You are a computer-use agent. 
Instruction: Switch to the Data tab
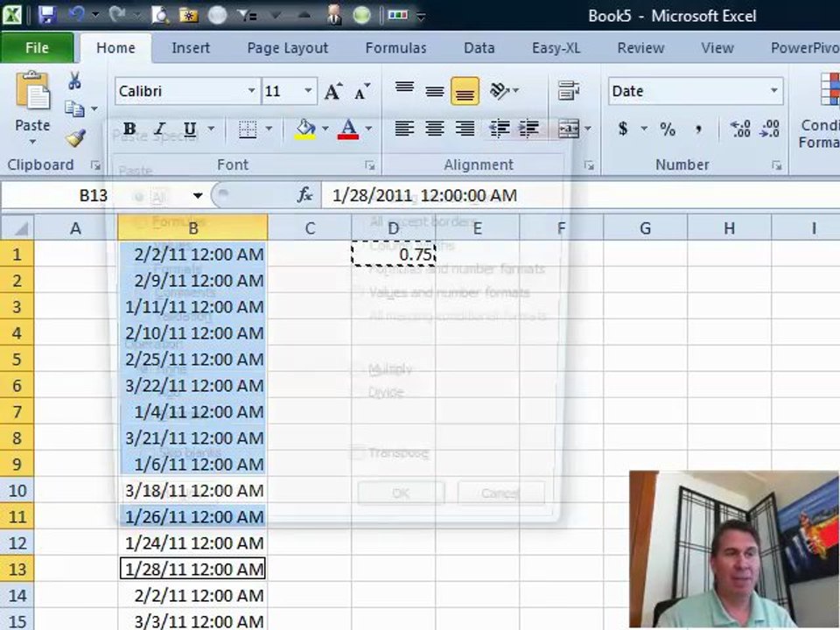[479, 48]
